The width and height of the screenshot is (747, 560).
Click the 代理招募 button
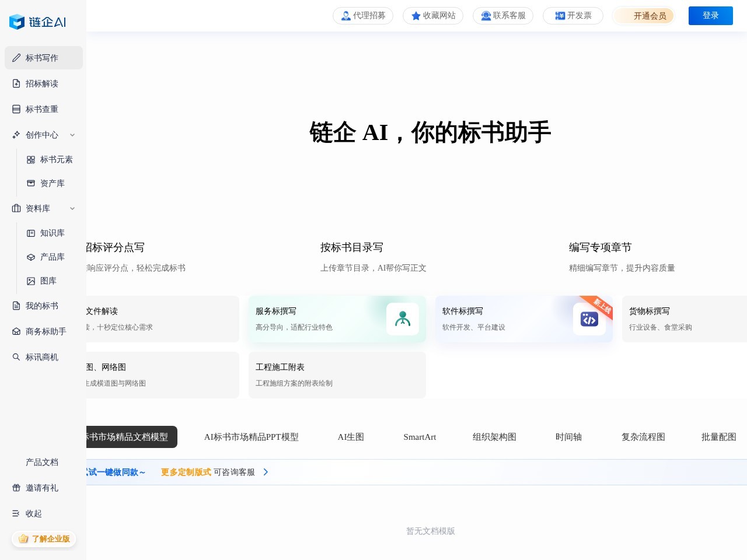(x=363, y=16)
